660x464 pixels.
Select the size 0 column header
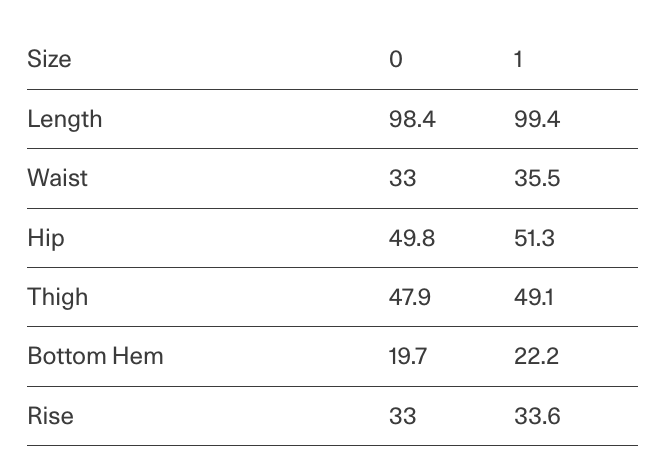click(396, 59)
